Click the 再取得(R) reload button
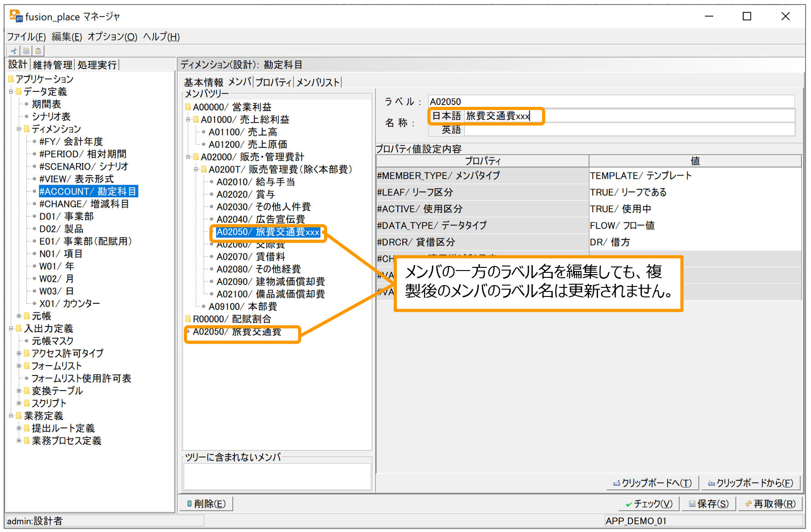 [x=770, y=504]
